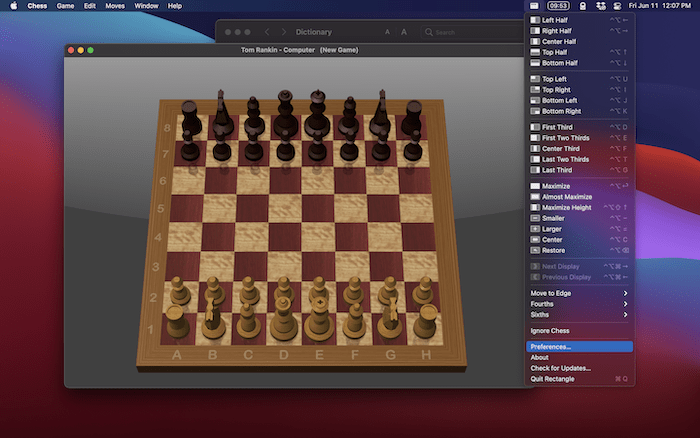Screen dimensions: 700x438
Task: Select the Top Right corner icon
Action: [535, 89]
